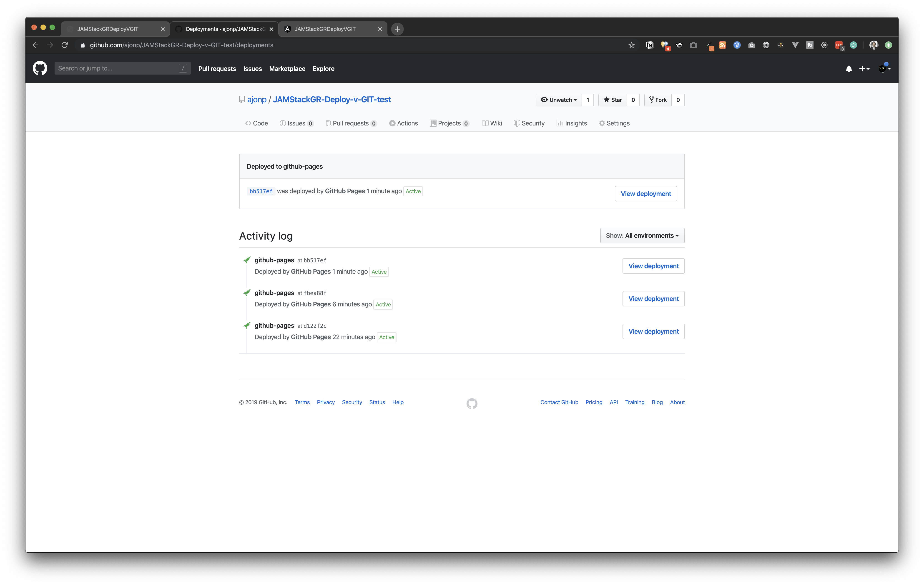View deployment for fbea88f log entry
The width and height of the screenshot is (924, 586).
point(653,298)
